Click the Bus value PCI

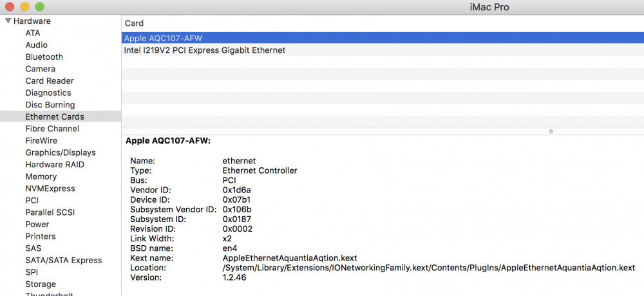click(x=229, y=180)
